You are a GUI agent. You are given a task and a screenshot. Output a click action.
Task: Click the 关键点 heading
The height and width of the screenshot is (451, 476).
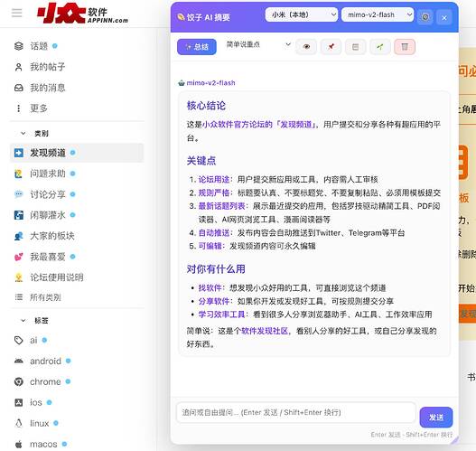[x=201, y=161]
